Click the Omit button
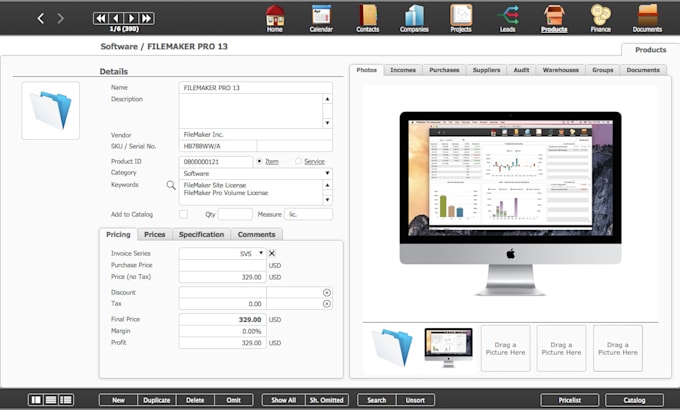The height and width of the screenshot is (410, 680). (x=234, y=400)
